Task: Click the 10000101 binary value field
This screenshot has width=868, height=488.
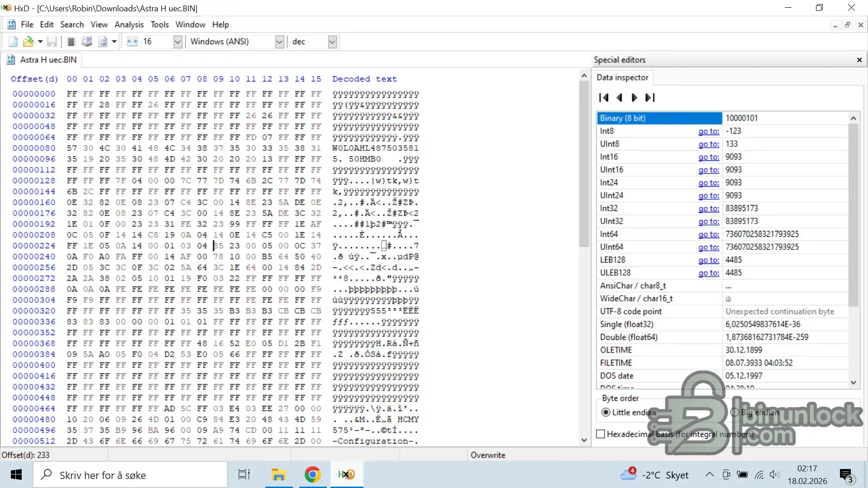Action: (785, 118)
